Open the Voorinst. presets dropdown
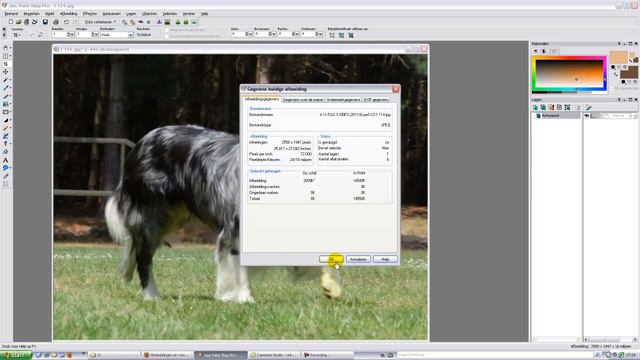This screenshot has height=360, width=640. click(x=17, y=35)
